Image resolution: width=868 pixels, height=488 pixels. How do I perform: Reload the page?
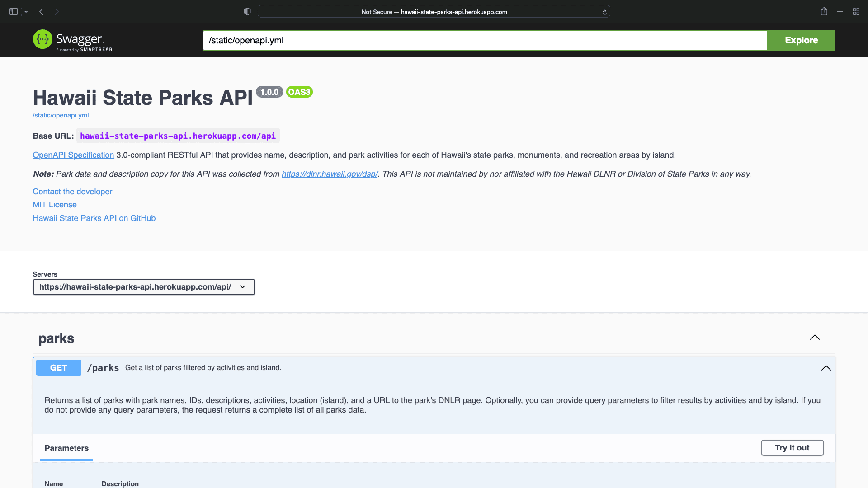coord(604,12)
